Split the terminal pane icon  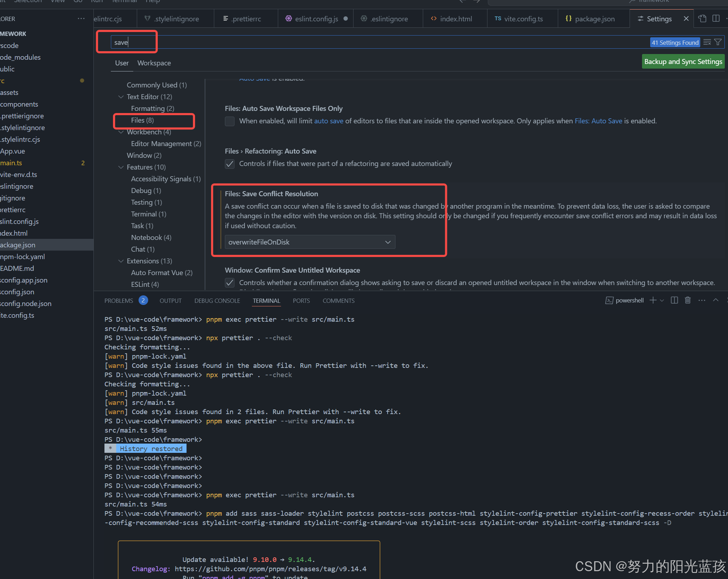(x=674, y=300)
